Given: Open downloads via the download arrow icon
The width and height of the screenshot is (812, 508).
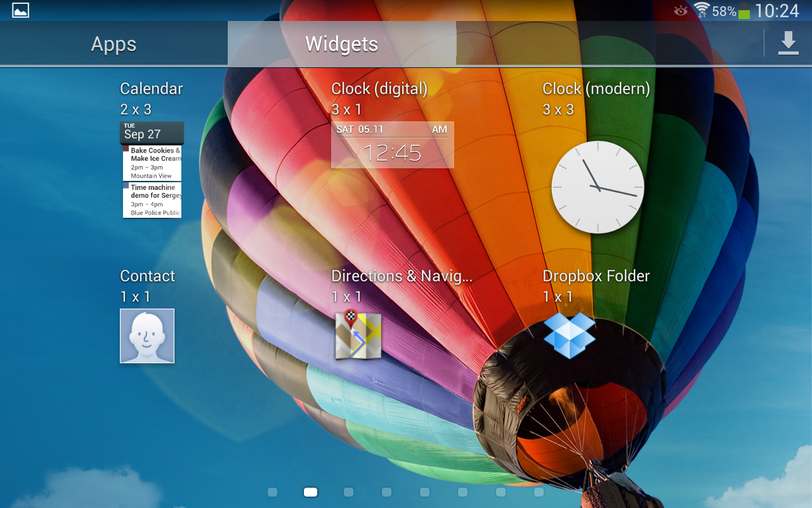Looking at the screenshot, I should 788,43.
